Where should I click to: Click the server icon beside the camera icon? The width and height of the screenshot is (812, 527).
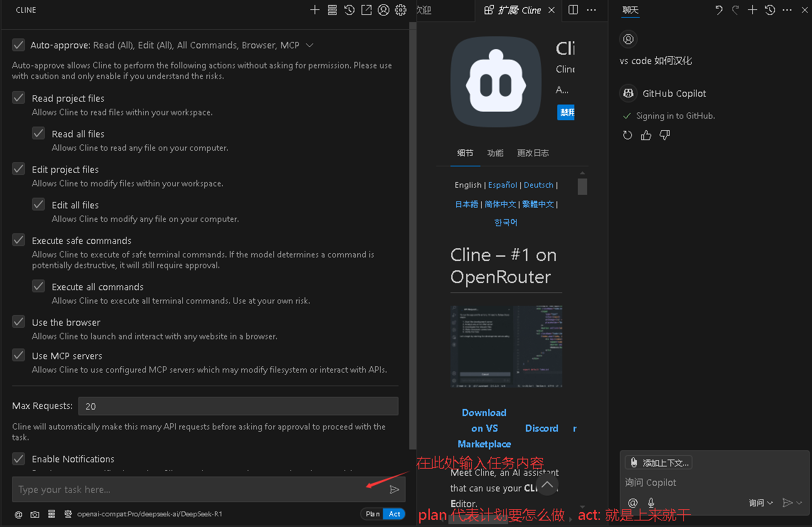(51, 514)
